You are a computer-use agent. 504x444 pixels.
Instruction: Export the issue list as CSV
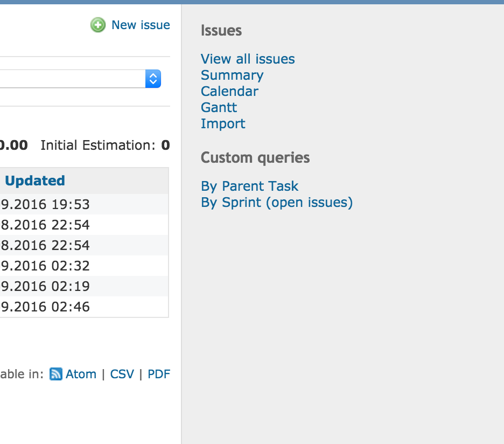(122, 374)
